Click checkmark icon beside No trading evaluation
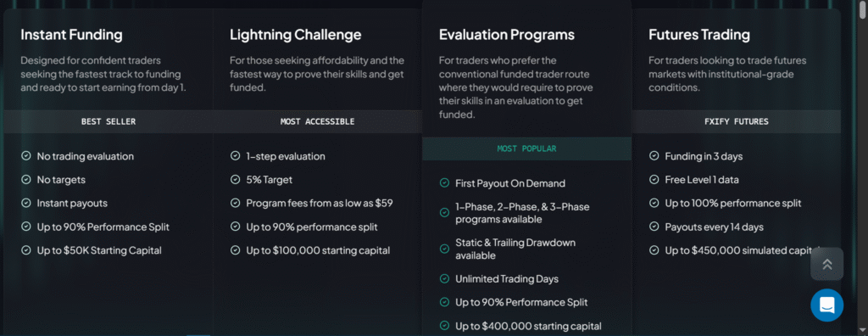Viewport: 868px width, 336px height. pos(25,156)
